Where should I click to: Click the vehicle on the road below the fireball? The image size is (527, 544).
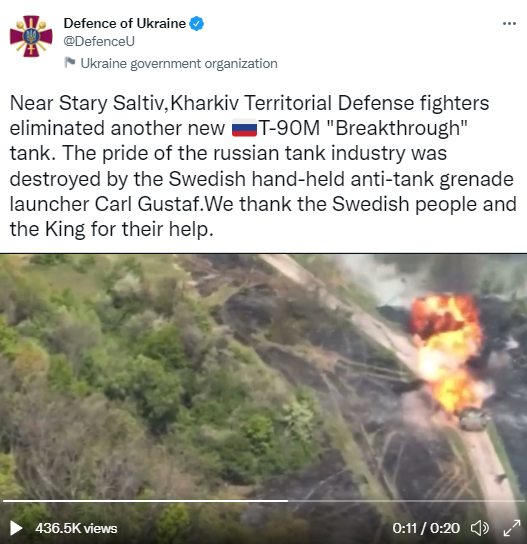474,419
